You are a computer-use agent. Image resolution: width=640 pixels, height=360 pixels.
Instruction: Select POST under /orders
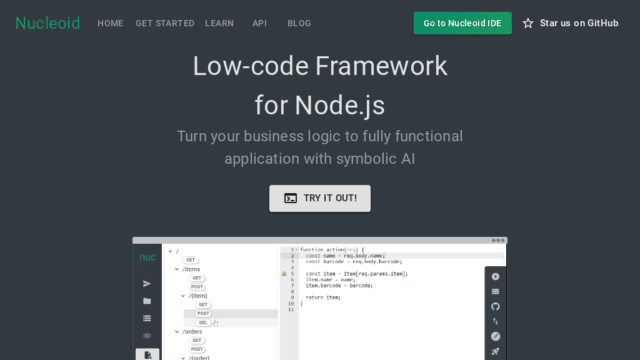coord(197,349)
